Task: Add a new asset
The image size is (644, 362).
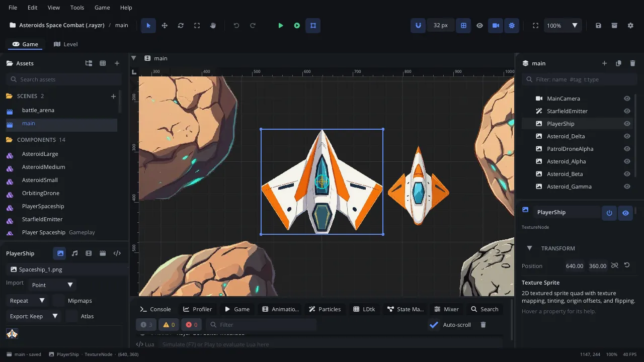Action: point(117,63)
